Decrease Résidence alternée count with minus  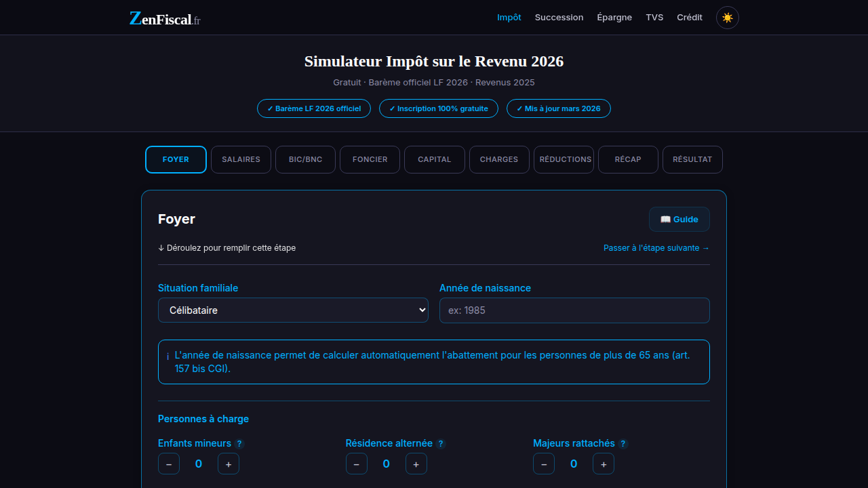pos(357,464)
